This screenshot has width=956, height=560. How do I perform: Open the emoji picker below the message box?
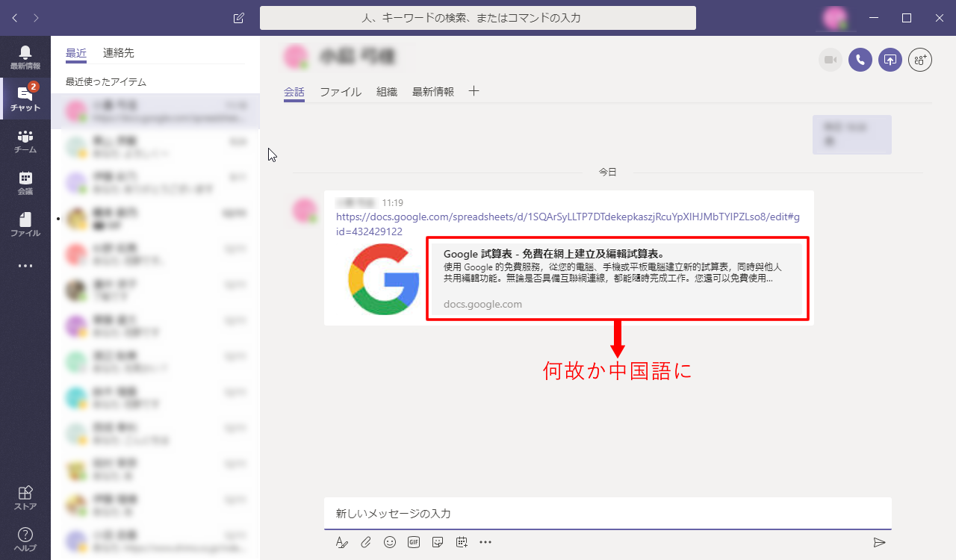389,542
